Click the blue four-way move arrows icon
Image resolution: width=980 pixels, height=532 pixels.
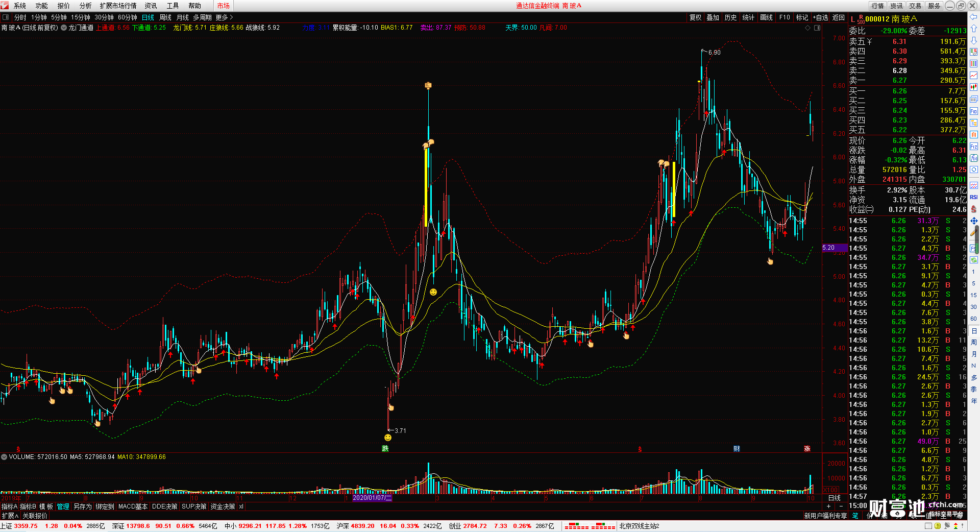coord(974,221)
